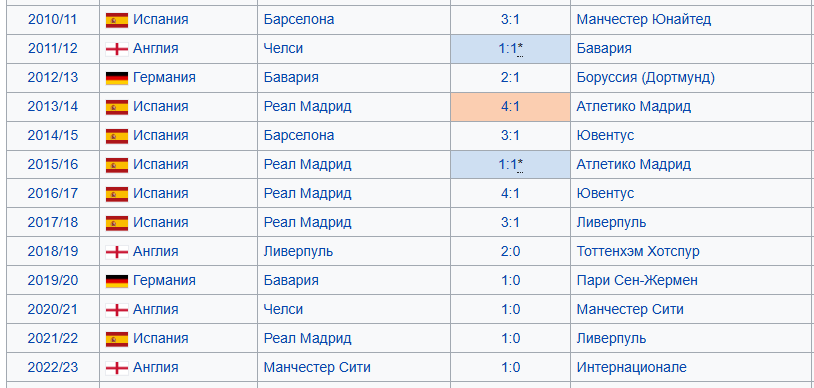Open the Пари Сен-Жермен link
The image size is (814, 388).
coord(637,280)
